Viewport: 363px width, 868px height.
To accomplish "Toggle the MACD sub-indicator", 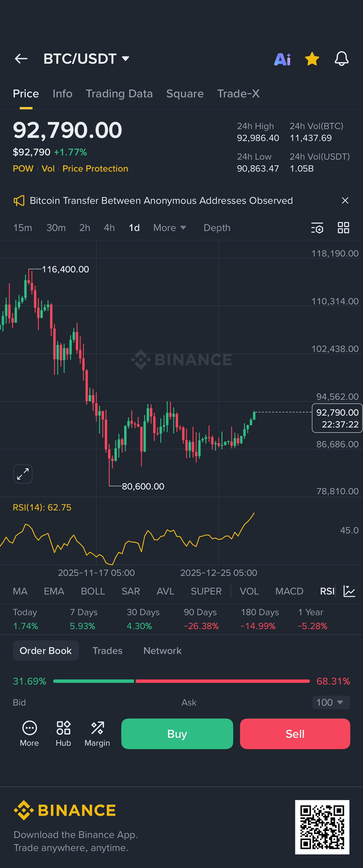I will pos(289,591).
